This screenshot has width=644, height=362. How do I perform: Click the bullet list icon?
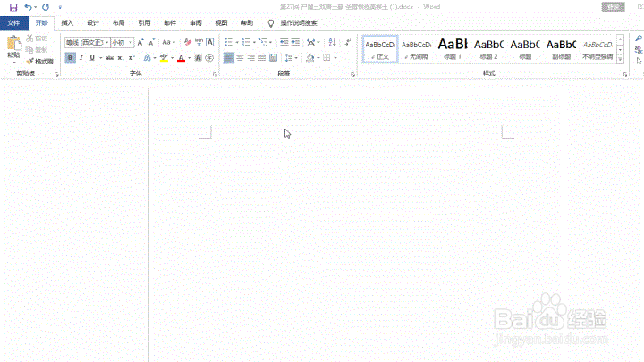pos(229,42)
